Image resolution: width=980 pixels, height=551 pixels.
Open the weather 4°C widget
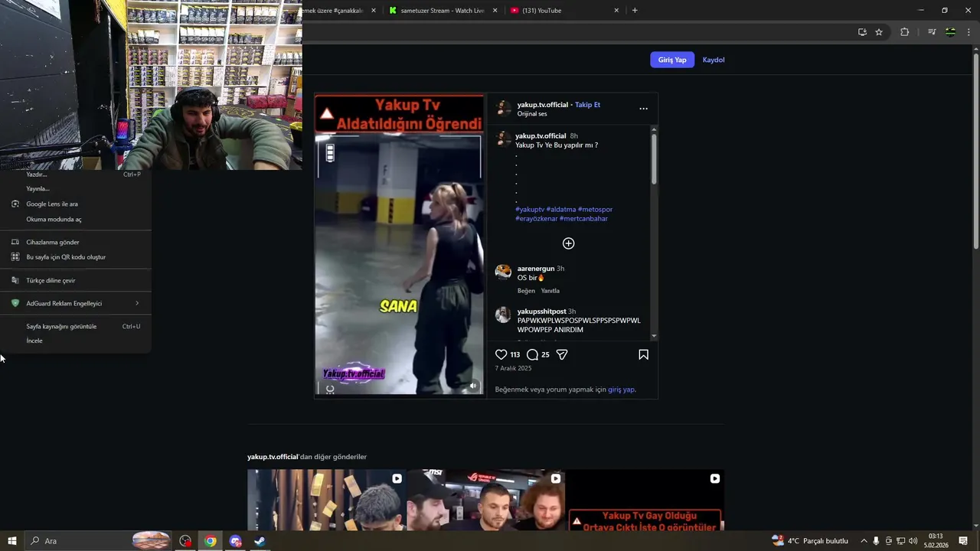(x=810, y=541)
